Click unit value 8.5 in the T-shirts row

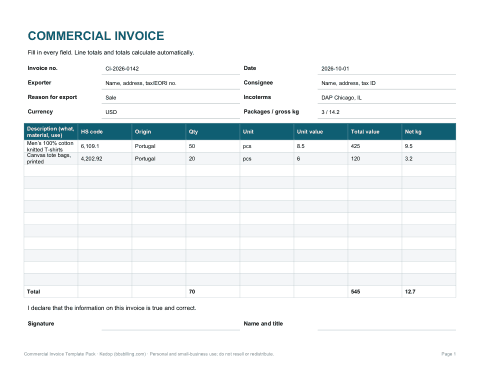(321, 146)
